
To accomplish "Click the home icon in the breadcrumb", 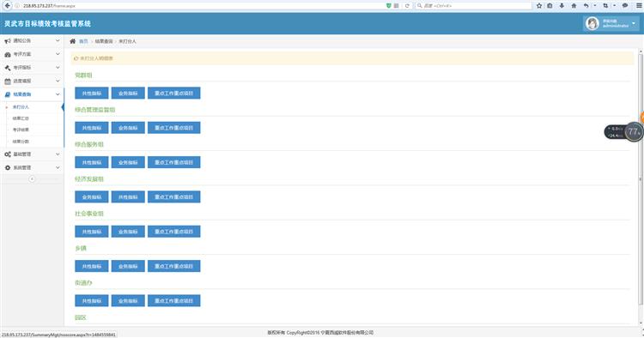I will [x=73, y=41].
